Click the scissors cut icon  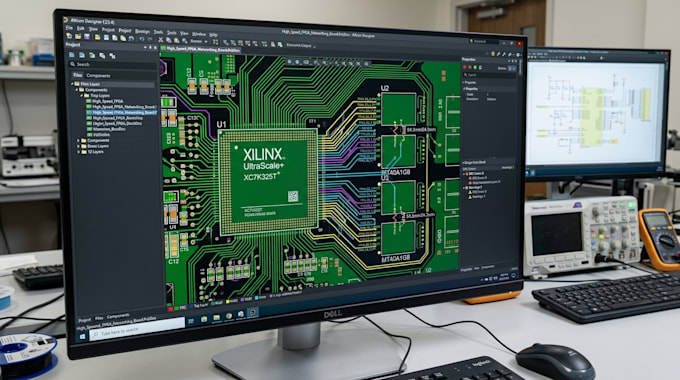(160, 40)
